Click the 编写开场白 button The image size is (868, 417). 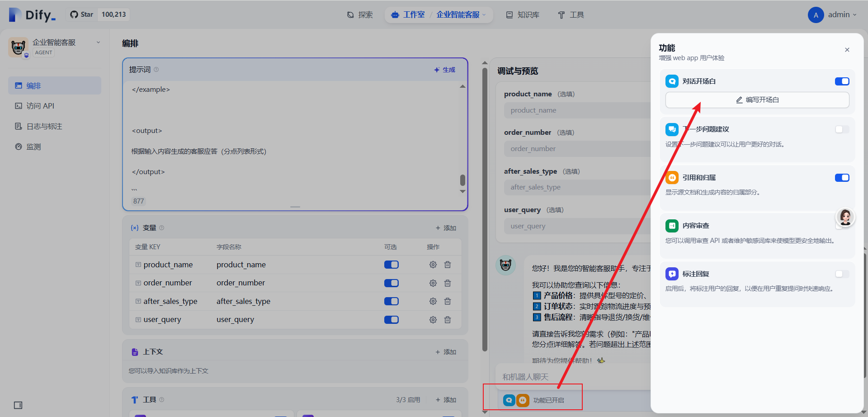coord(757,100)
